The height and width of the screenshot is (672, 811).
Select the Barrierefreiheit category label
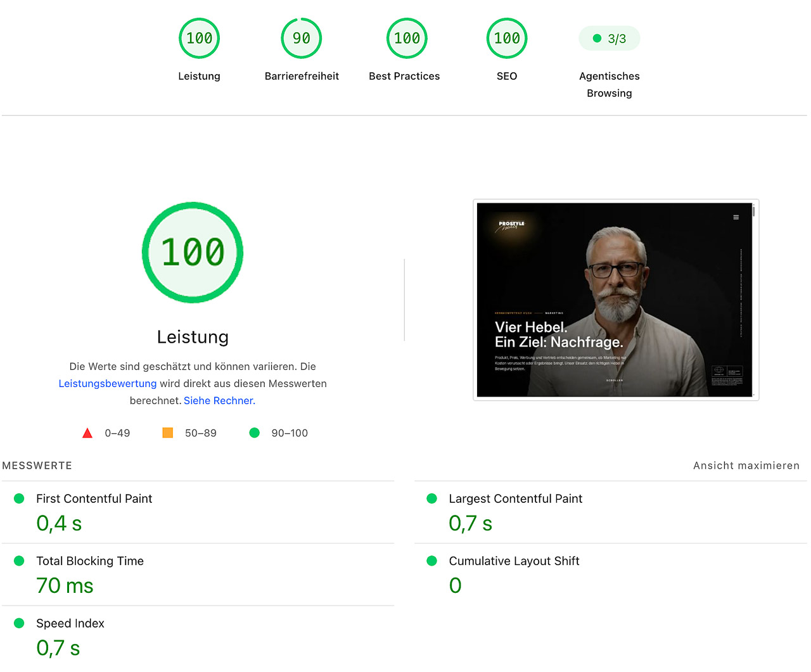coord(302,76)
